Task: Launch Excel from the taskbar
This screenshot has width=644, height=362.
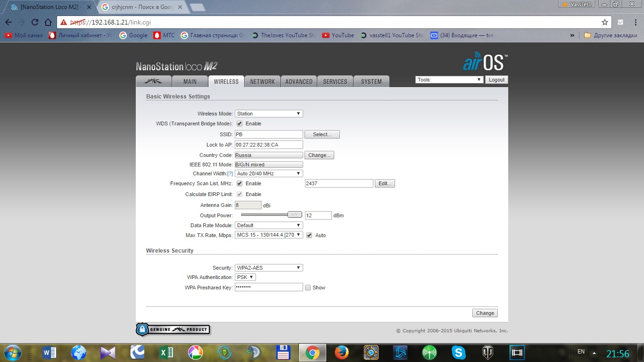Action: [166, 353]
